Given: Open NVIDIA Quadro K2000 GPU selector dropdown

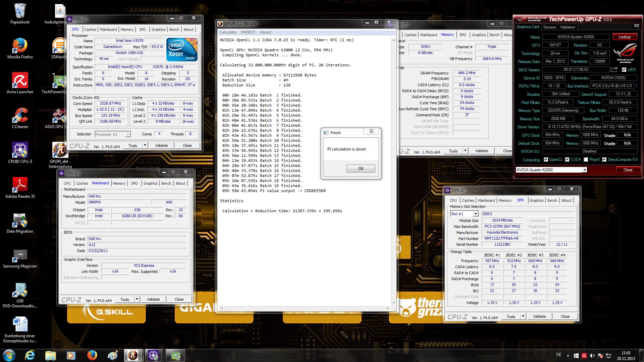Looking at the screenshot, I should [584, 170].
